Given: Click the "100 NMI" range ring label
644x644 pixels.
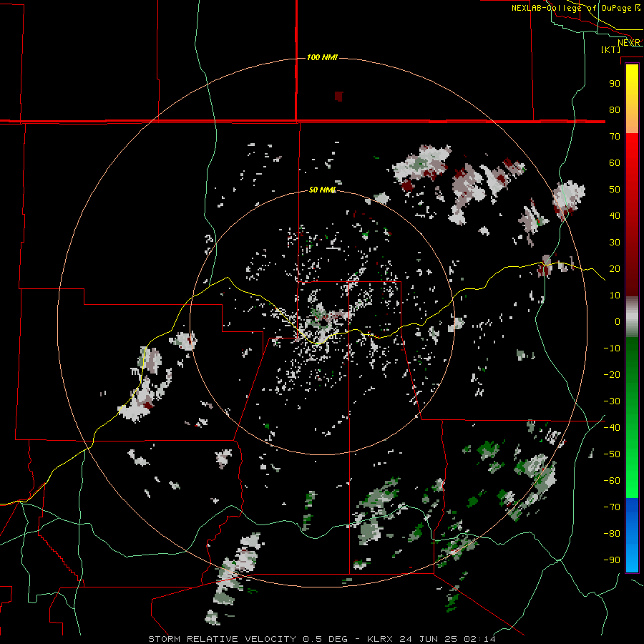Looking at the screenshot, I should (322, 57).
